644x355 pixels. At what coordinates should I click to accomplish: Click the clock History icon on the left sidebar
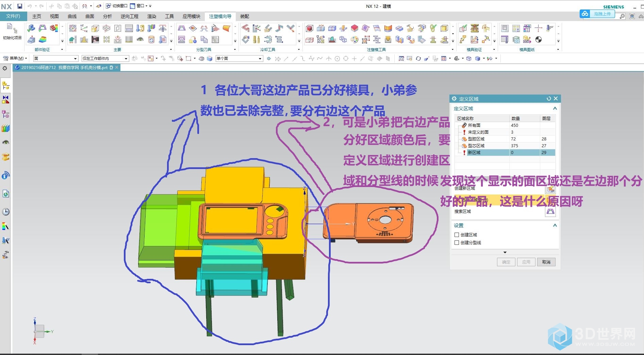click(5, 212)
